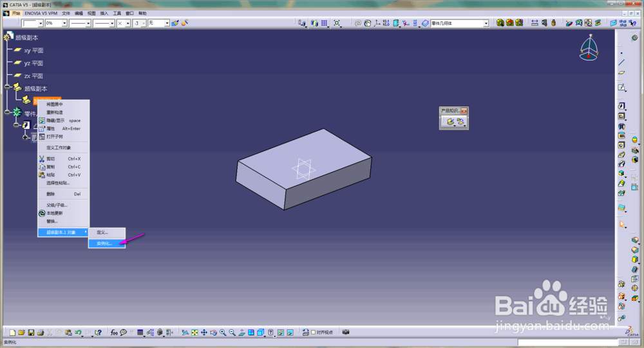Image resolution: width=644 pixels, height=348 pixels.
Task: Collapse the 零件几何体 tree node
Action: pos(7,111)
